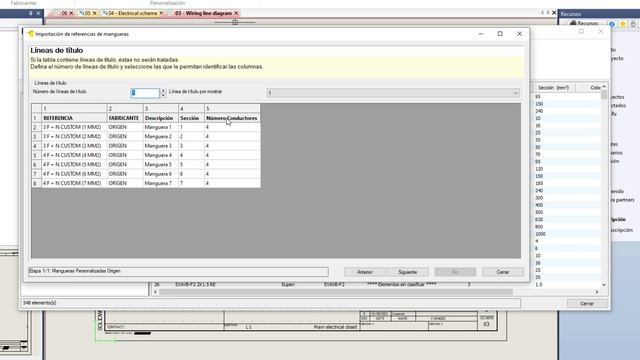Select the FABRICANTE header cell
This screenshot has height=360, width=640.
coord(124,118)
